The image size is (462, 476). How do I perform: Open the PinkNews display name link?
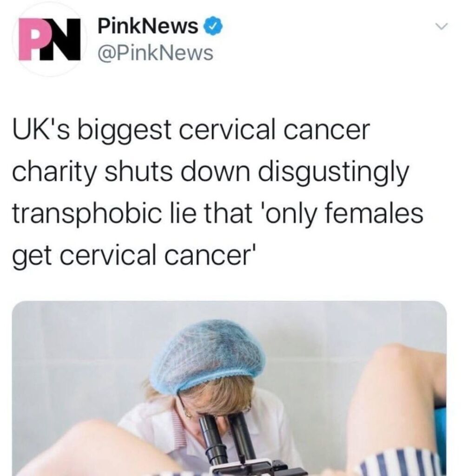[x=147, y=26]
